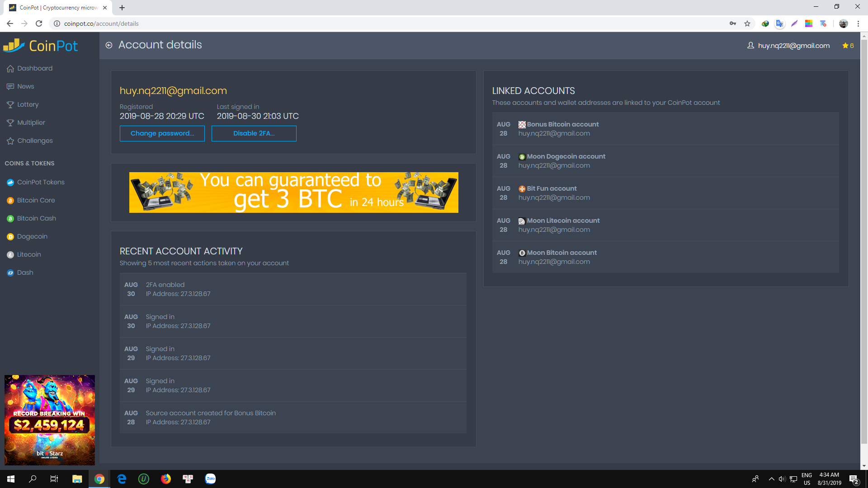Click the Moon Litecoin account link

click(563, 221)
